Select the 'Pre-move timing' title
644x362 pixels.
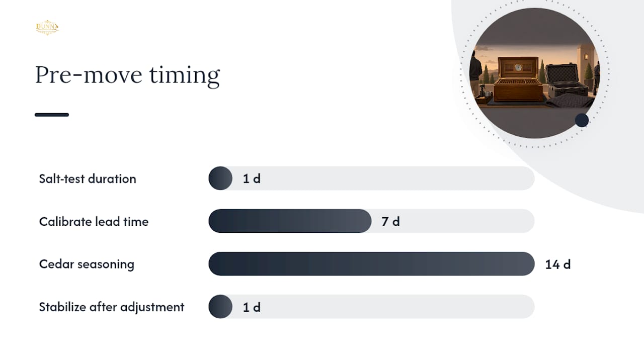(127, 75)
